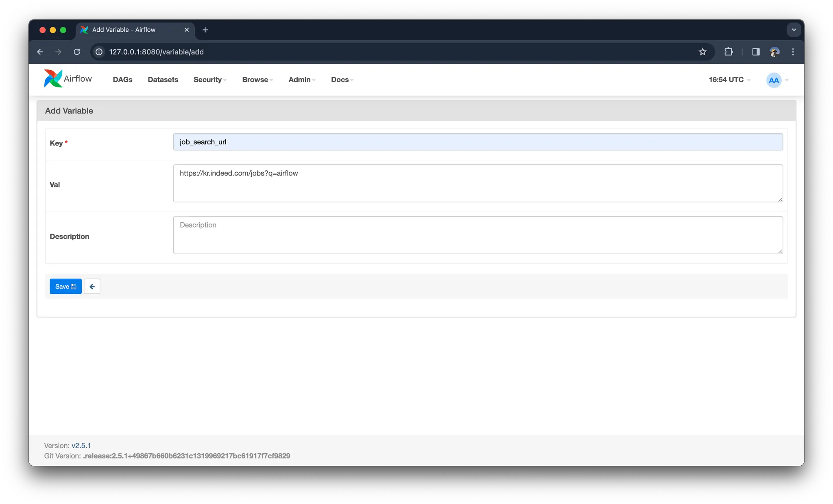Open the Chrome three-dot menu
This screenshot has height=504, width=833.
793,52
